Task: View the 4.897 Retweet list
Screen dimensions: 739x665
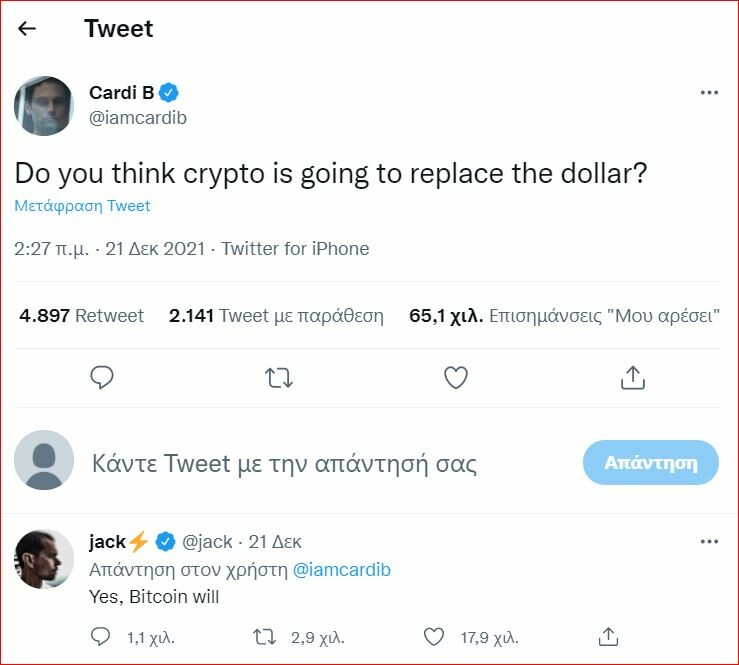Action: [82, 316]
